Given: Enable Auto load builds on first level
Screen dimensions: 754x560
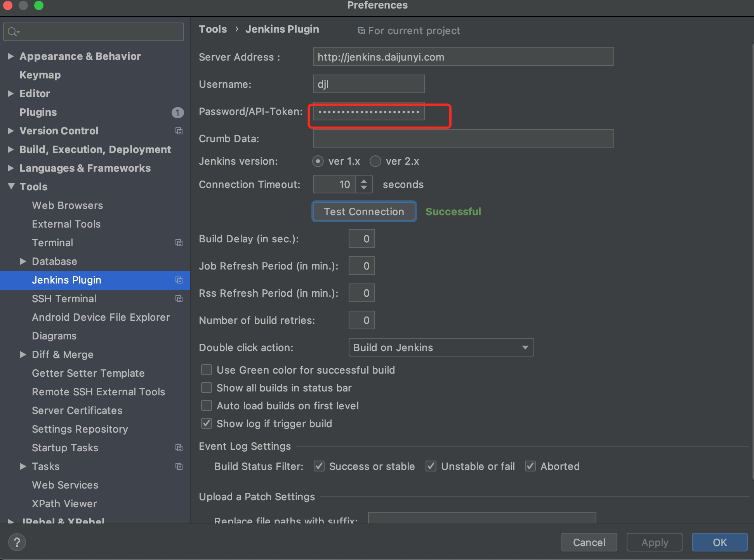Looking at the screenshot, I should pyautogui.click(x=207, y=405).
